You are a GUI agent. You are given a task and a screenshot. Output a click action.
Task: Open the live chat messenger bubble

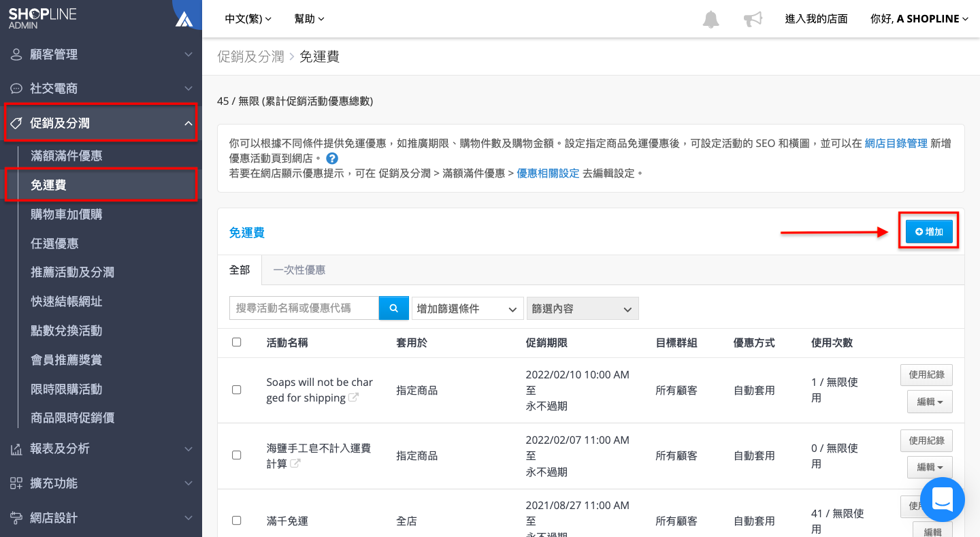click(x=943, y=500)
